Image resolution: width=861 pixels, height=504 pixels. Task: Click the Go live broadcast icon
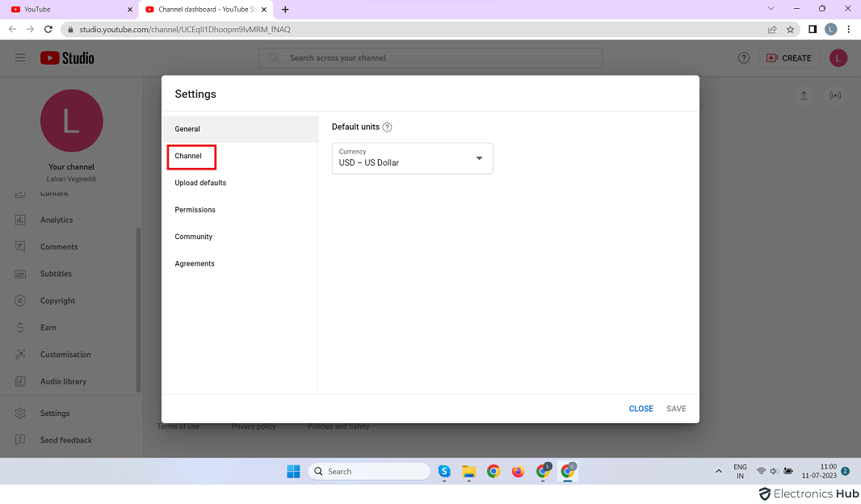pos(835,95)
